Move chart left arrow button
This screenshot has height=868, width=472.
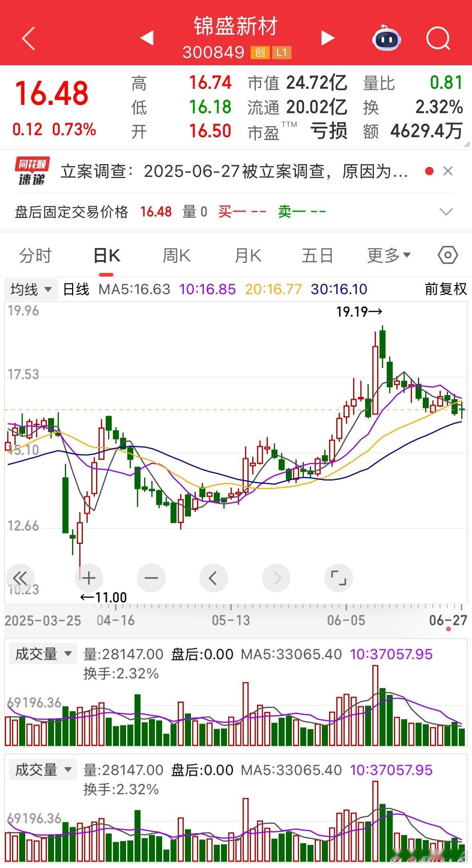pos(214,578)
